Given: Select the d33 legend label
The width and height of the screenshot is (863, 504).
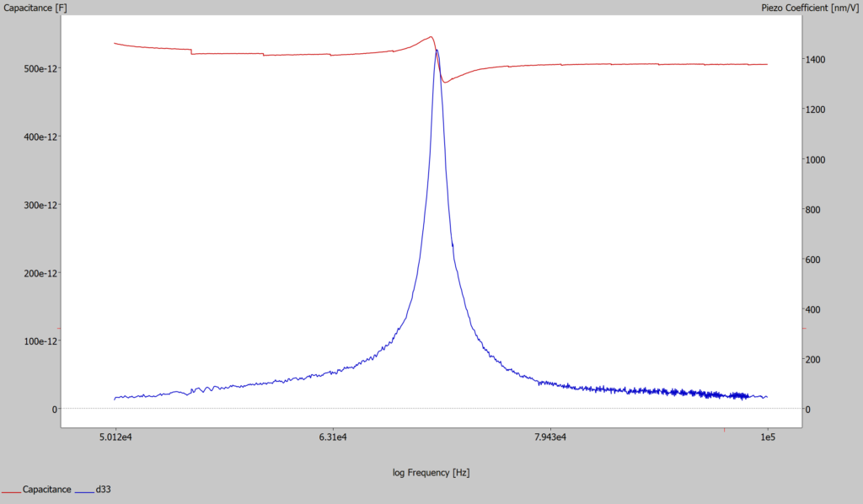Looking at the screenshot, I should pos(103,490).
